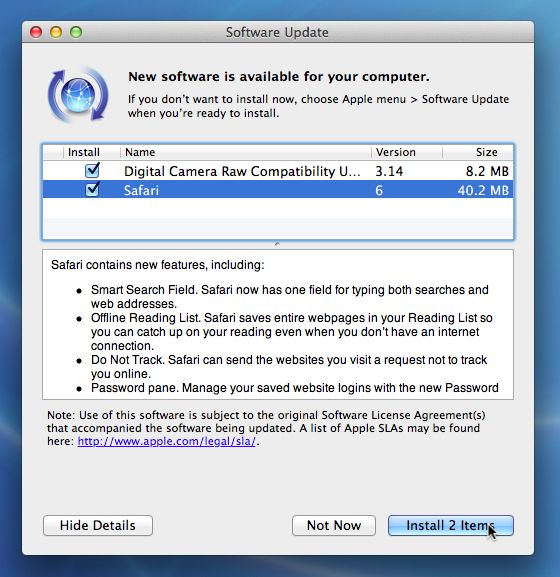Click the 8.2 MB size value

coord(487,171)
